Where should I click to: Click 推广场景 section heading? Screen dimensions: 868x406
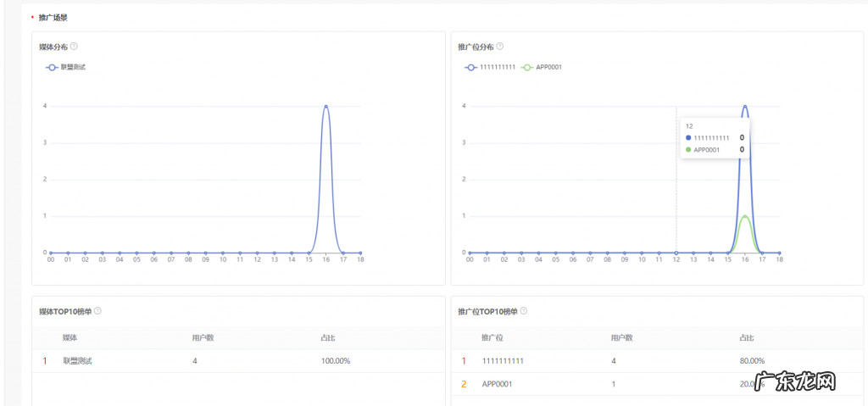click(x=53, y=17)
